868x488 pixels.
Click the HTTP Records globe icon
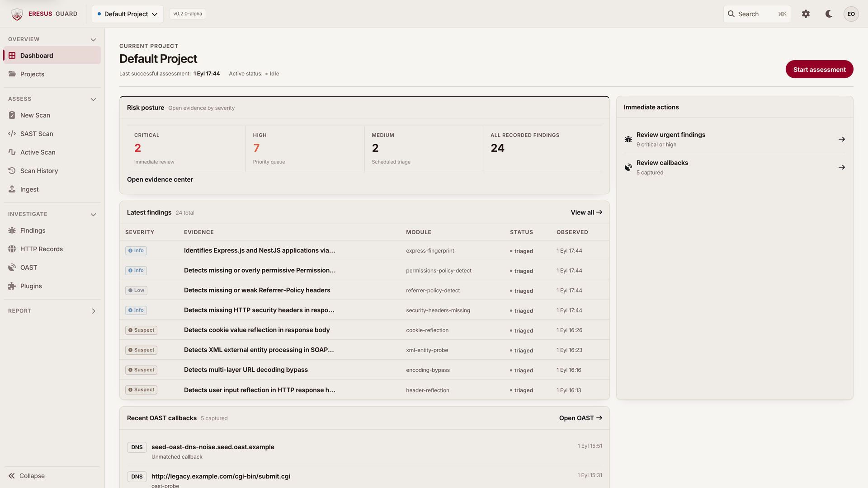12,249
